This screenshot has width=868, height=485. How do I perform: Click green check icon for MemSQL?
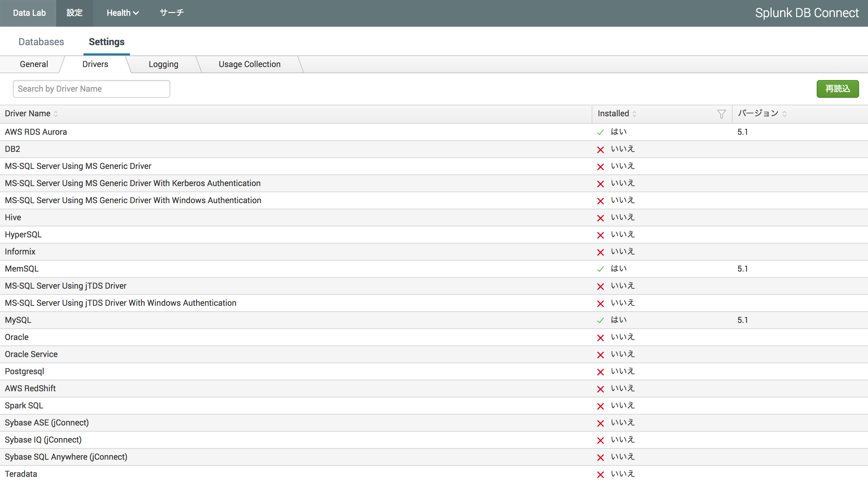[600, 269]
